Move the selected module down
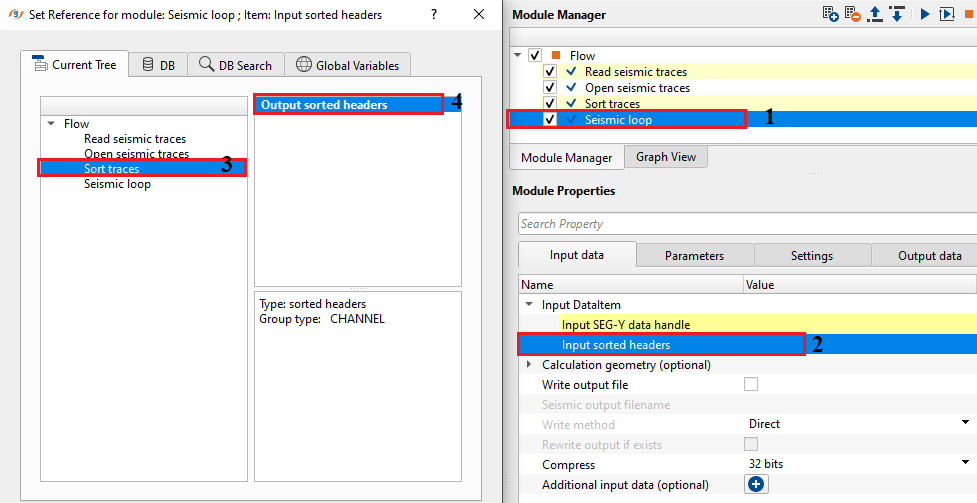977x503 pixels. point(896,14)
